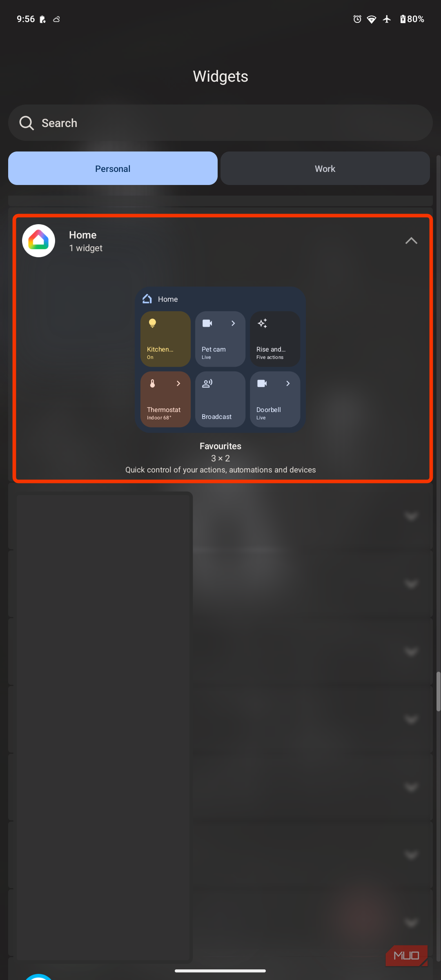Tap the Pet cam camera icon
The height and width of the screenshot is (980, 441).
[x=207, y=323]
